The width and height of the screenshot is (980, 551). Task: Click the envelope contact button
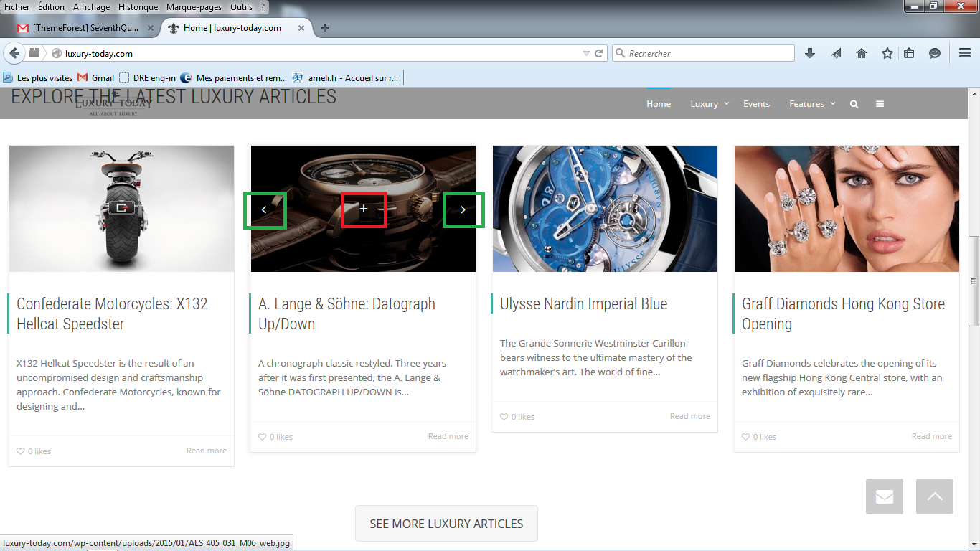point(885,496)
